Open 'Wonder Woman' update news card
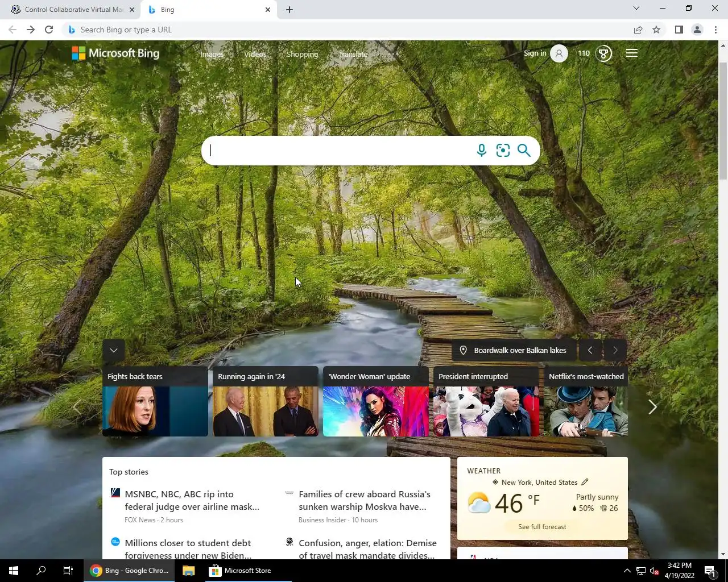 376,401
